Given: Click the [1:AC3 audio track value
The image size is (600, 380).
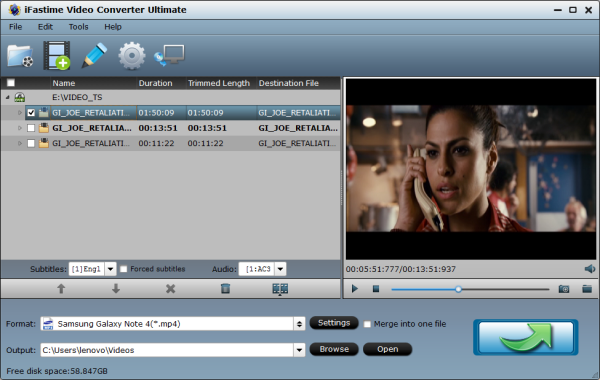Looking at the screenshot, I should tap(258, 269).
